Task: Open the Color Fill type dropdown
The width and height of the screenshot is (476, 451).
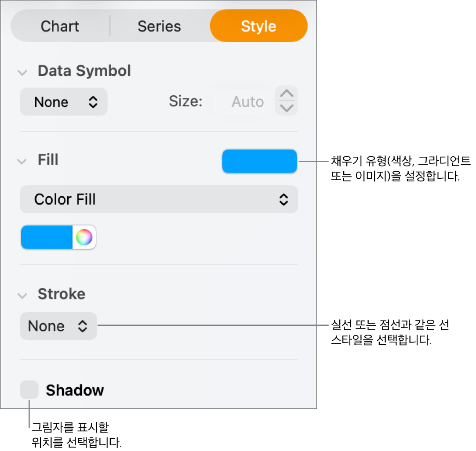Action: [159, 199]
